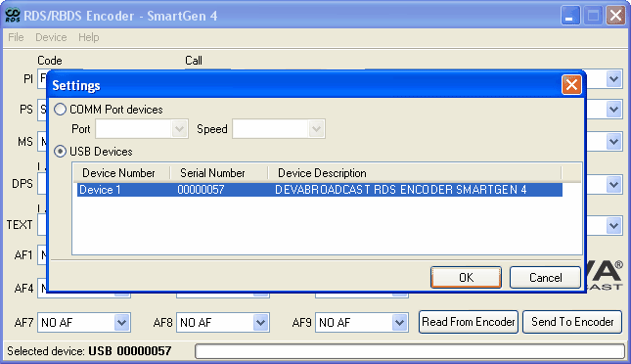This screenshot has height=364, width=631.
Task: Minimize the SmartGen 4 main window
Action: coord(570,16)
